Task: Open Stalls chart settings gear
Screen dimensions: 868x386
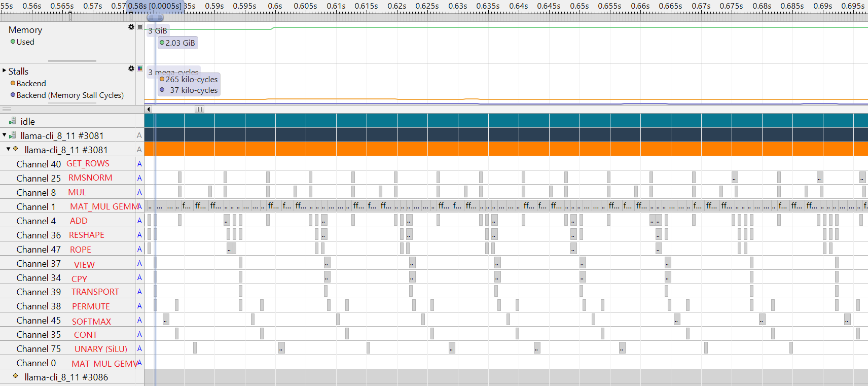Action: coord(131,68)
